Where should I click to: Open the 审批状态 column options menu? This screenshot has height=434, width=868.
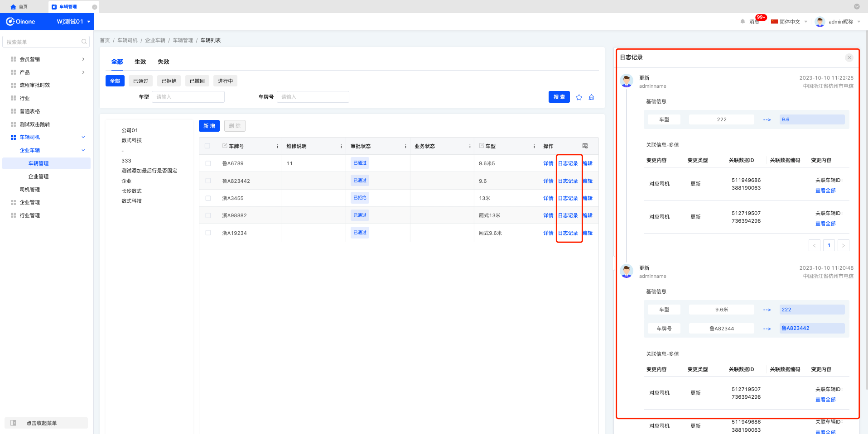405,146
